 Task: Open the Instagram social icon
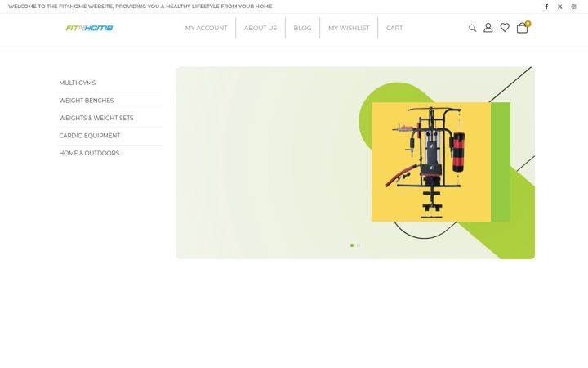[573, 7]
